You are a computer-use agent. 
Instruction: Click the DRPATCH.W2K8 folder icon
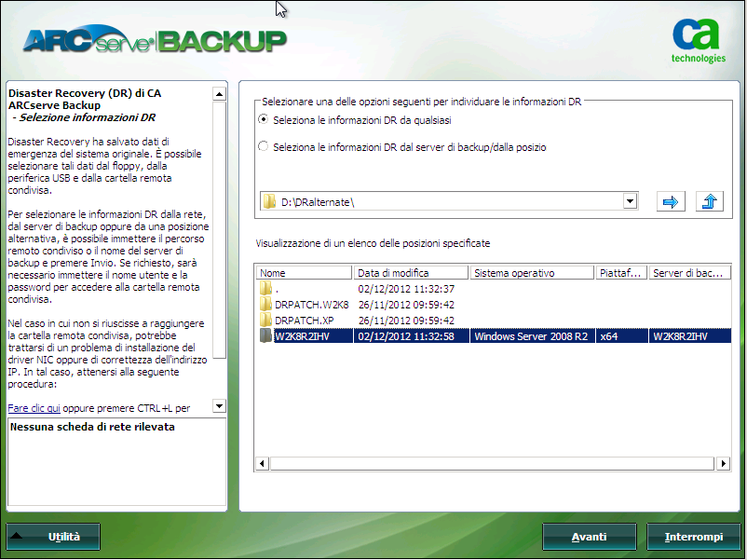[x=265, y=304]
